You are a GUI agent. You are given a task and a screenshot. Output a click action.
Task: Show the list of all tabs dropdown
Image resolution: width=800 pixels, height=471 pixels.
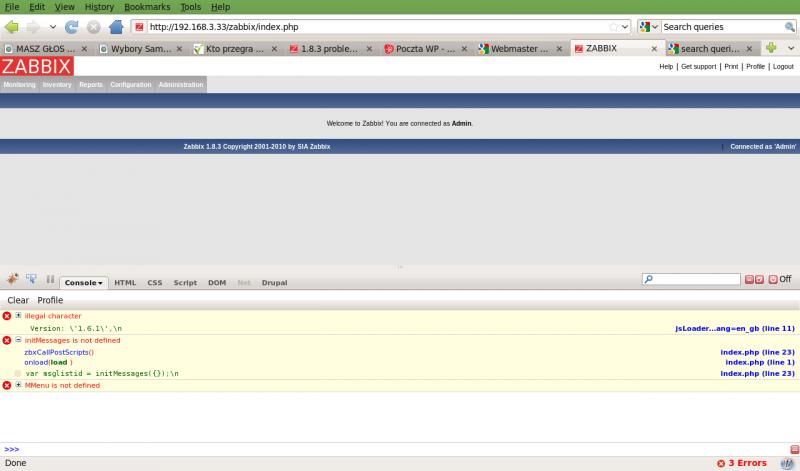point(791,48)
